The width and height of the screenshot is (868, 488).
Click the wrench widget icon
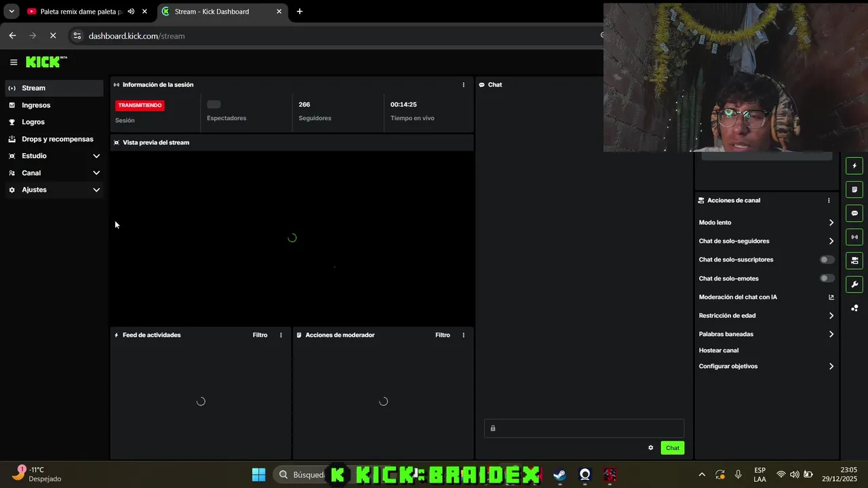pos(854,284)
